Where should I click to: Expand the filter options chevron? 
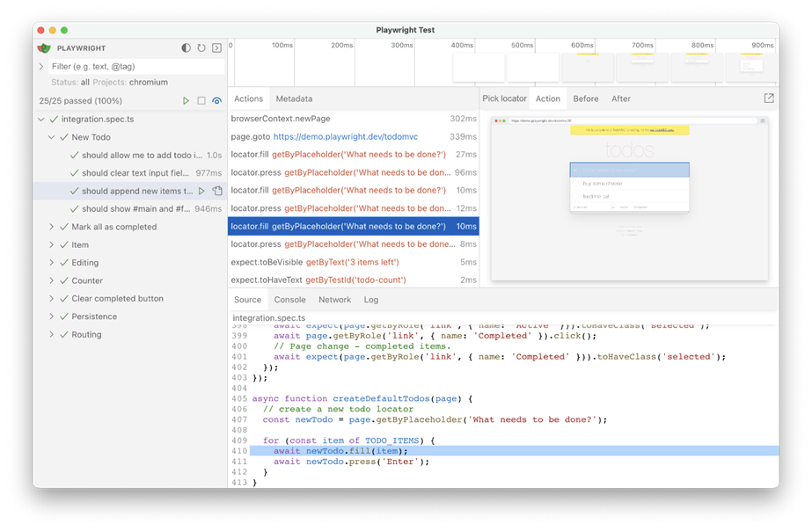point(41,67)
